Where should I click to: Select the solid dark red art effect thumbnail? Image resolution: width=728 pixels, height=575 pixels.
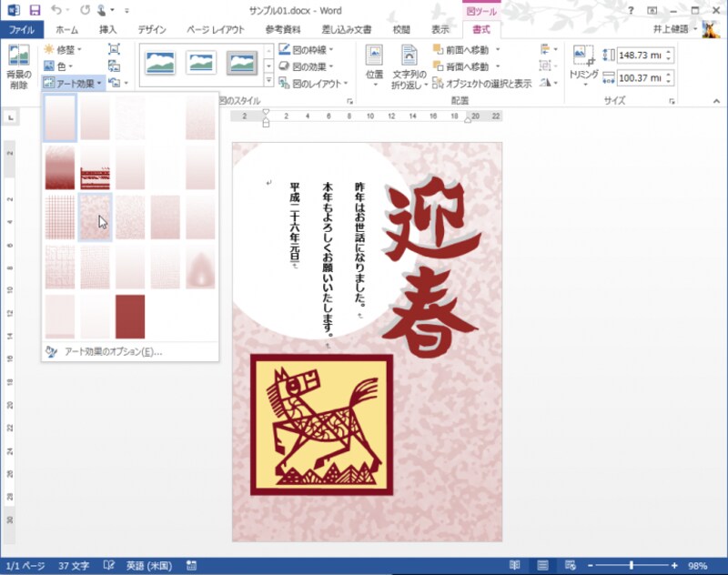click(130, 316)
